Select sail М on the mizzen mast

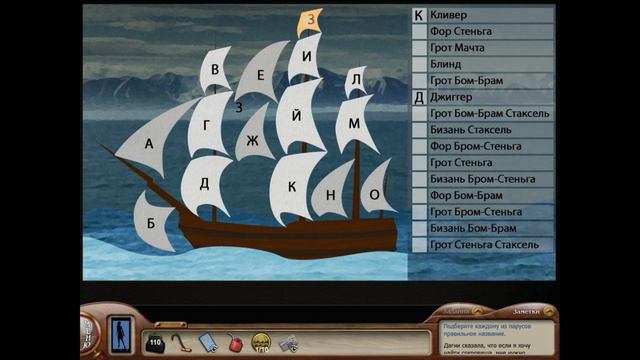click(x=354, y=123)
